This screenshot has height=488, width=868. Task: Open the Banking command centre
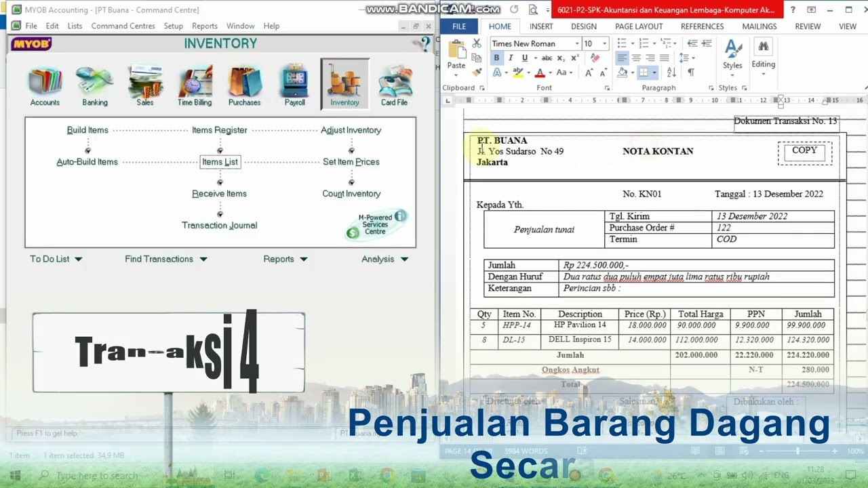tap(94, 85)
